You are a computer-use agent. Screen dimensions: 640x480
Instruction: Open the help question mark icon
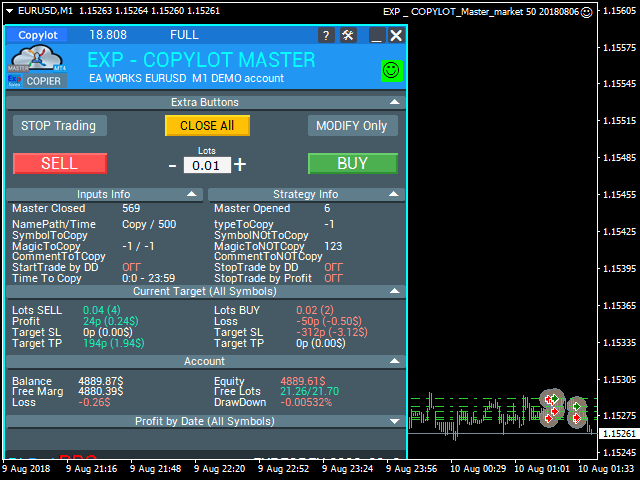(326, 35)
